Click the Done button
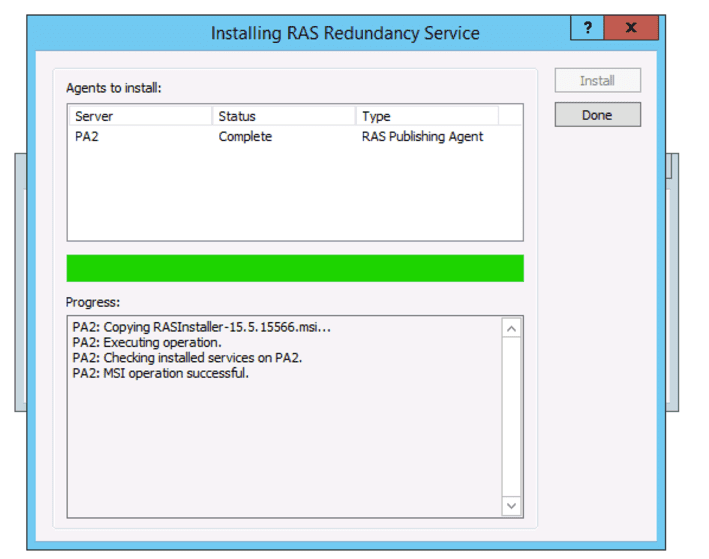Screen dimensions: 709x559 (597, 115)
